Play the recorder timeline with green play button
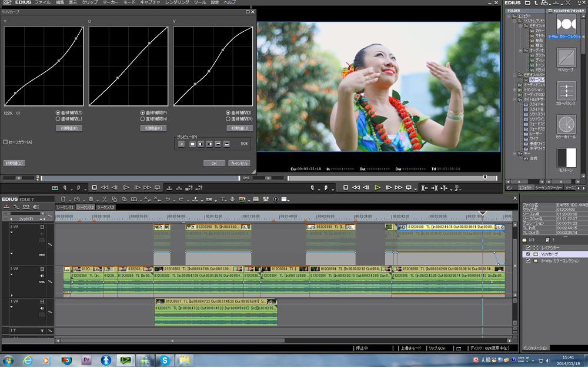Viewport: 588px width, 368px height. 377,188
